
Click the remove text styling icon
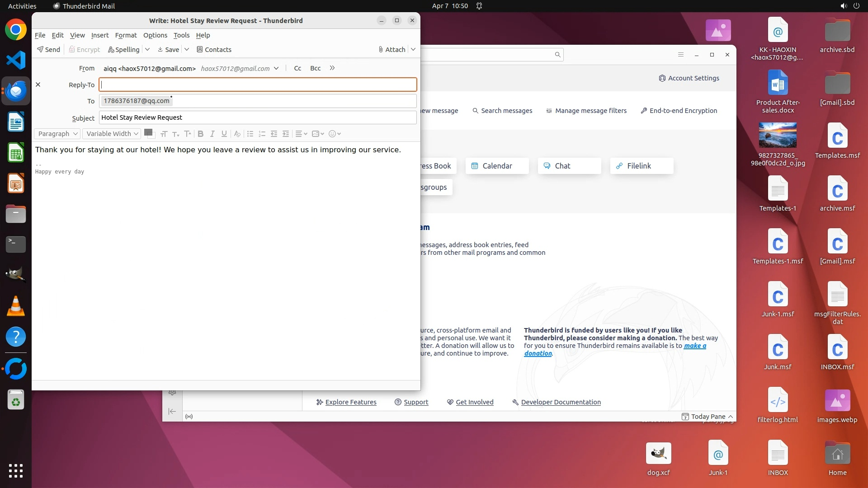pos(237,134)
